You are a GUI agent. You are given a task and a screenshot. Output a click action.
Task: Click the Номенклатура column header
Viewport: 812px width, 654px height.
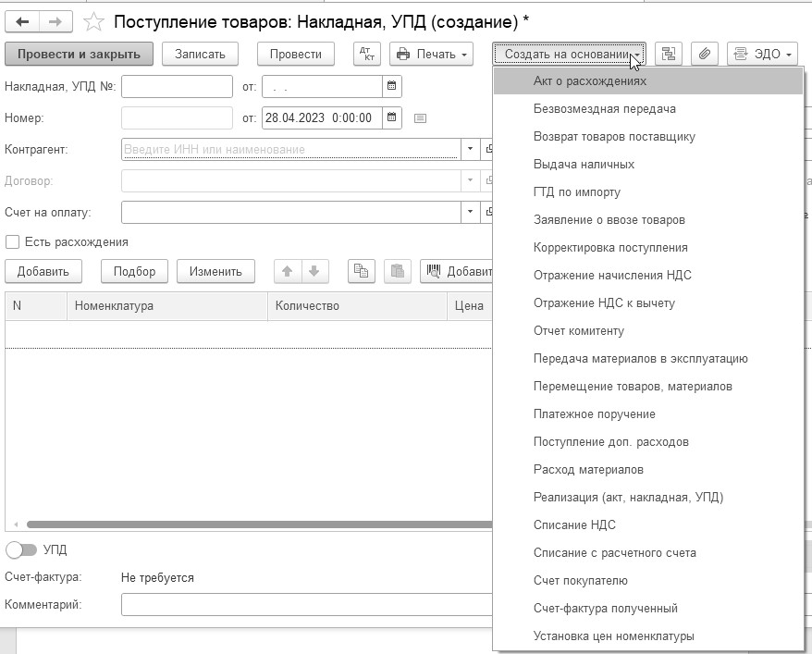(x=167, y=305)
